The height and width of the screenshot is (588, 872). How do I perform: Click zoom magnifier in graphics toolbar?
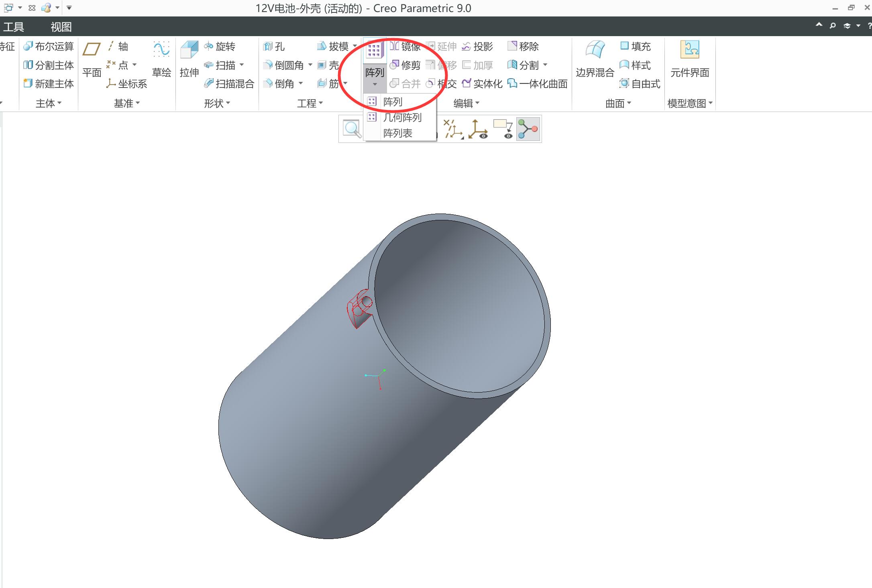pyautogui.click(x=352, y=129)
